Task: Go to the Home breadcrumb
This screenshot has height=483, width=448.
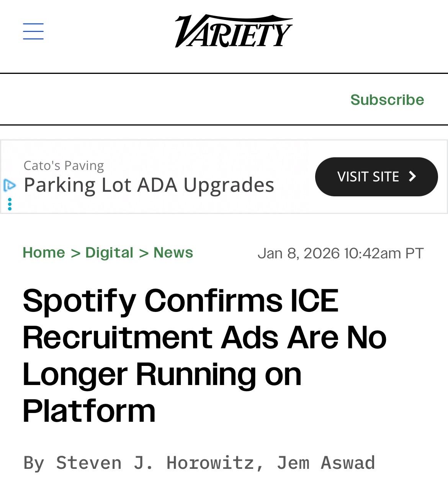Action: point(44,253)
